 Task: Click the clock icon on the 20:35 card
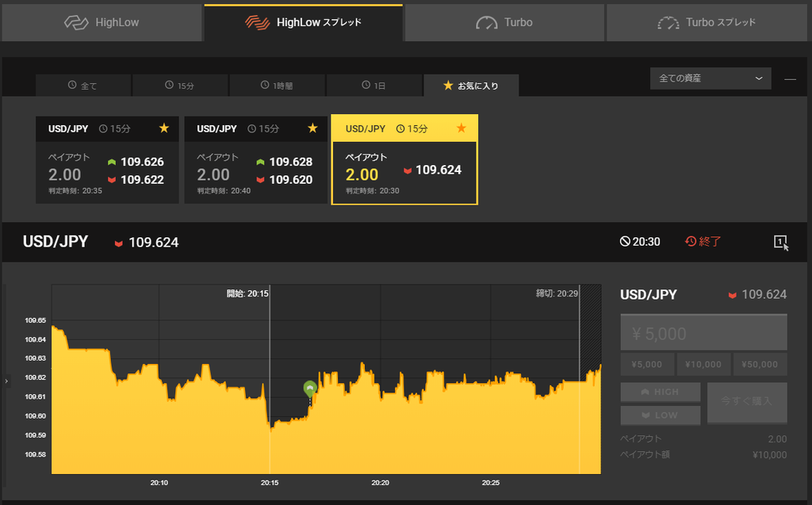103,128
